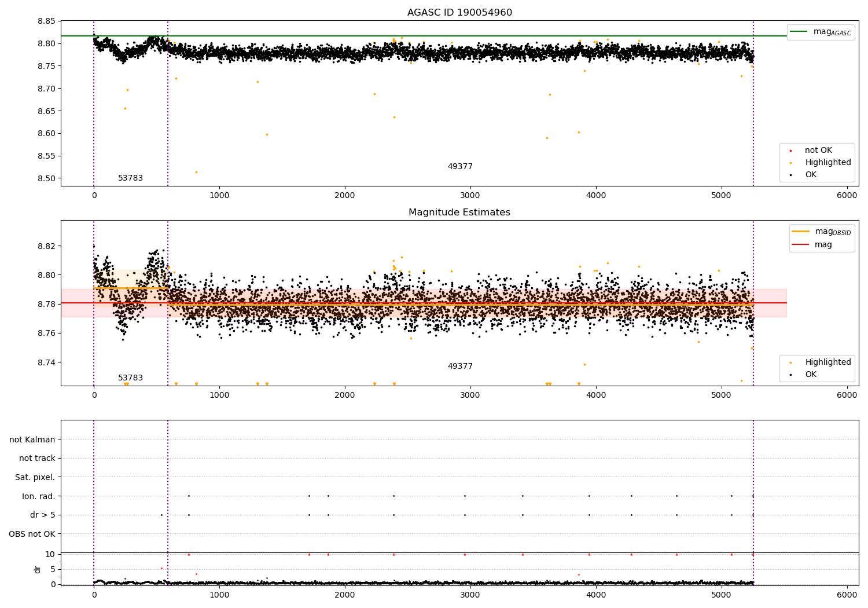Click the 'OBS not OK' axis label

click(x=32, y=534)
